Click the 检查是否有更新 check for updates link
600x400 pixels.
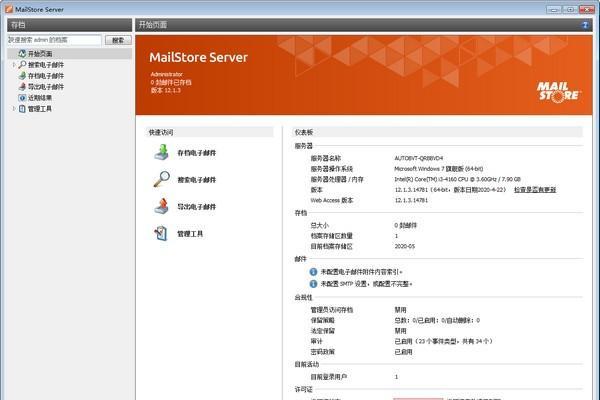[x=535, y=190]
